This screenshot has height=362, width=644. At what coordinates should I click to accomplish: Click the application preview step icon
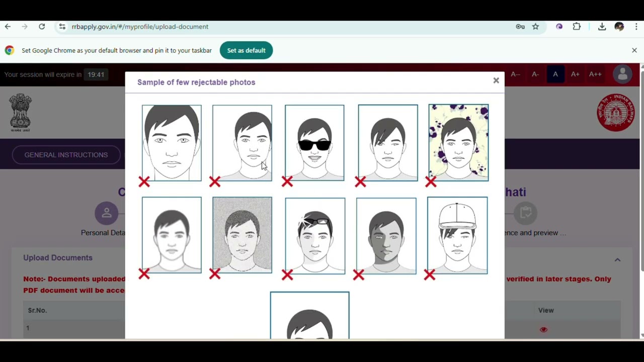[526, 213]
